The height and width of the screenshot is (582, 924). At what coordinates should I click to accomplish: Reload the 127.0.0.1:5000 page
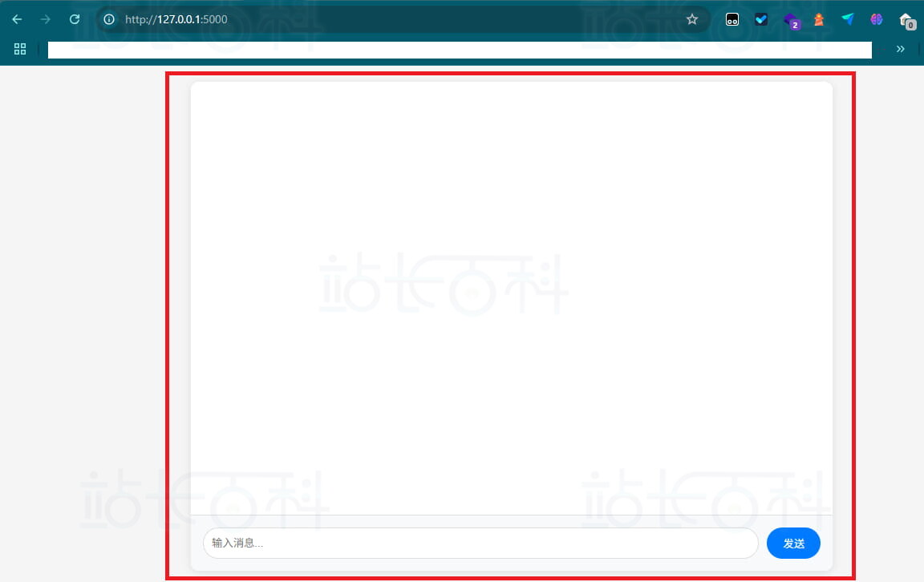click(x=75, y=19)
